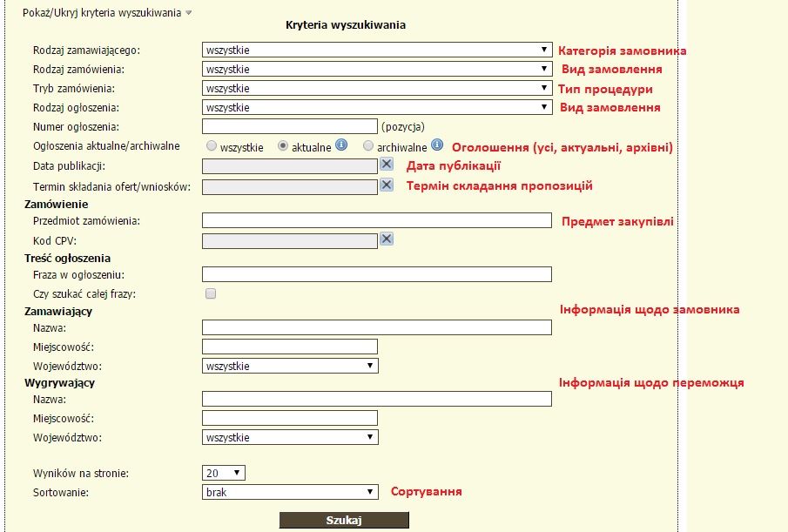Collapse Pokaż/Ukryj kryteria wyszukiwania section
The height and width of the screenshot is (532, 788).
[104, 12]
